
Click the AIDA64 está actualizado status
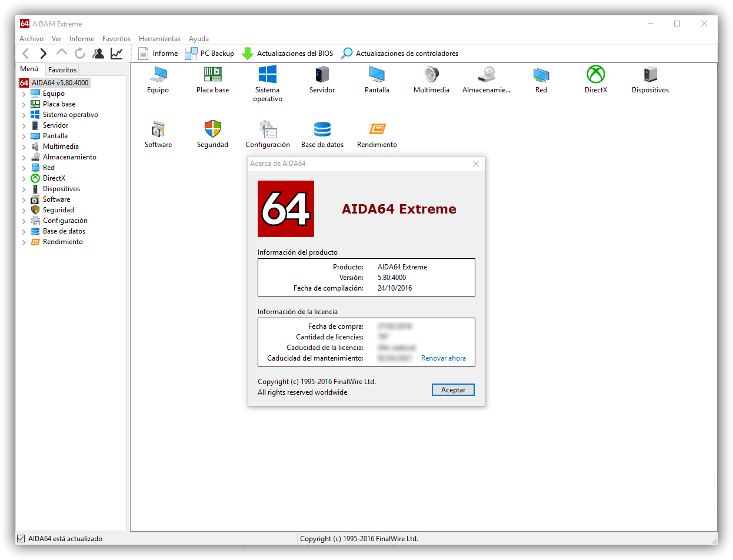(x=65, y=538)
